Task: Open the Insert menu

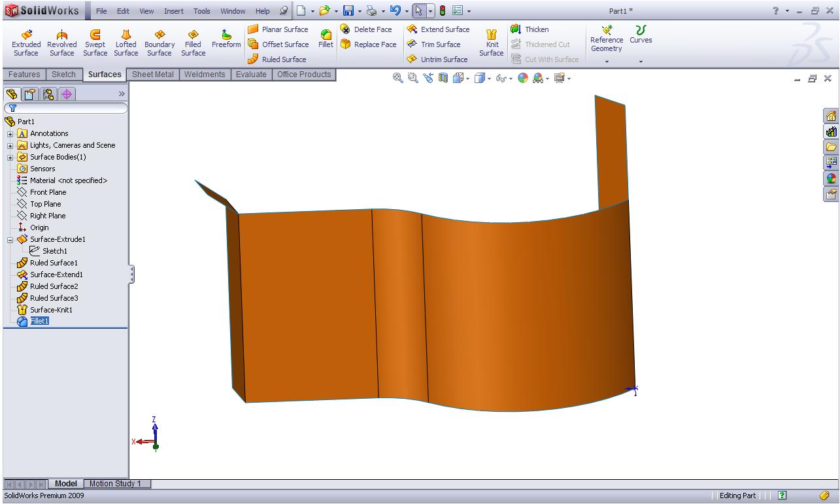Action: coord(174,11)
